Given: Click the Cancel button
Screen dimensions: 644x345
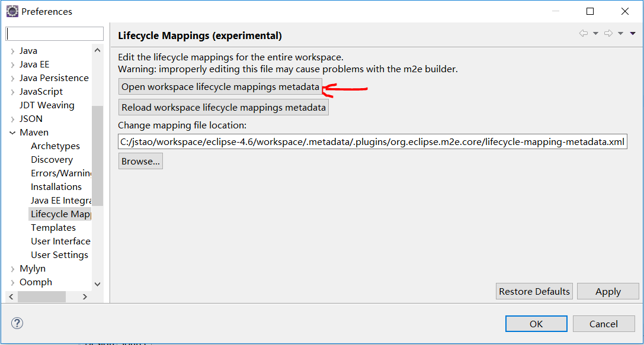Looking at the screenshot, I should coord(603,324).
